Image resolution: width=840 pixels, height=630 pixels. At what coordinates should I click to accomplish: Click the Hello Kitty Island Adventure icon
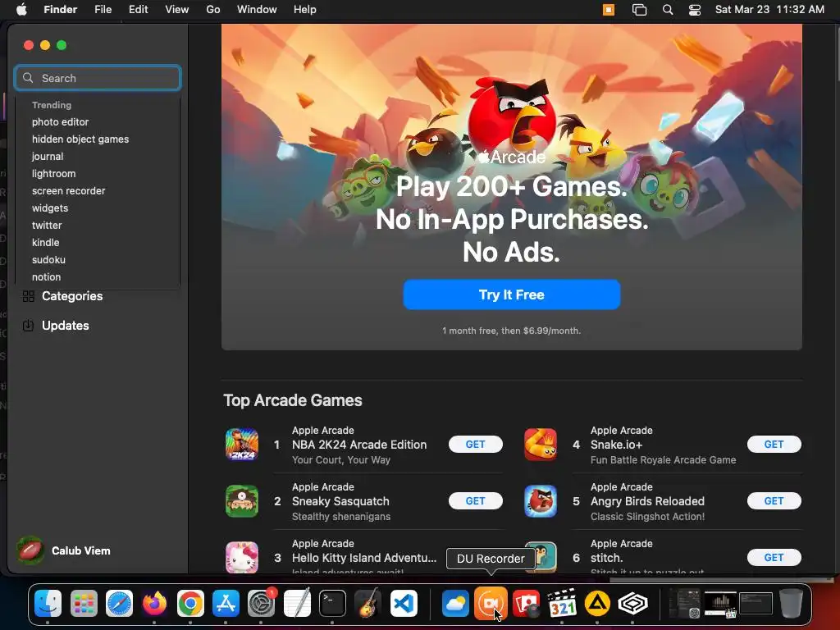pos(242,557)
